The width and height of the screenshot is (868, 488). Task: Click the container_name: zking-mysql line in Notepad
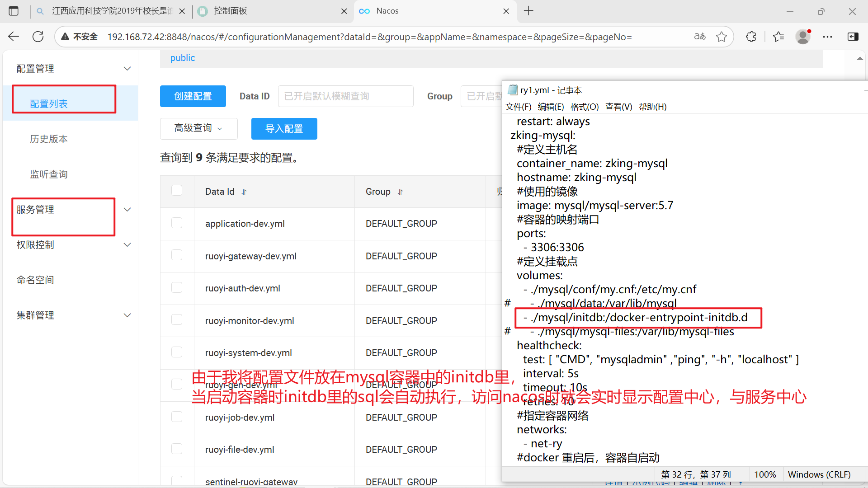tap(592, 164)
